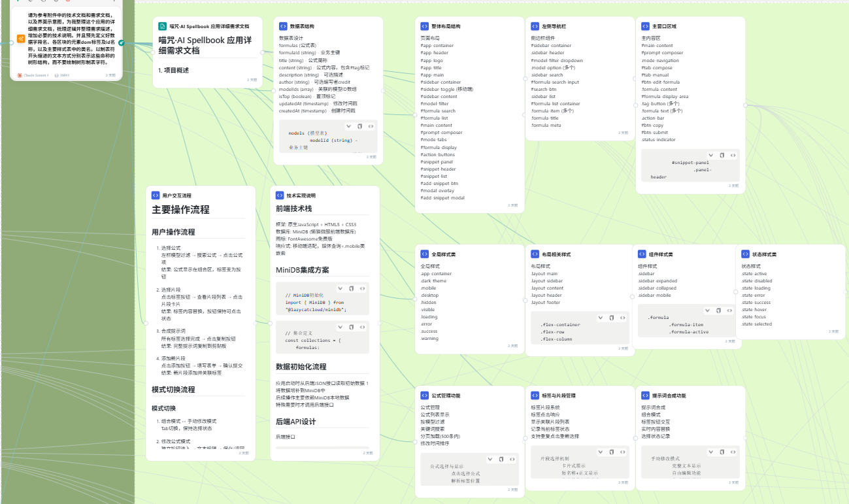
Task: Click the orange prompt node icon
Action: [x=21, y=39]
